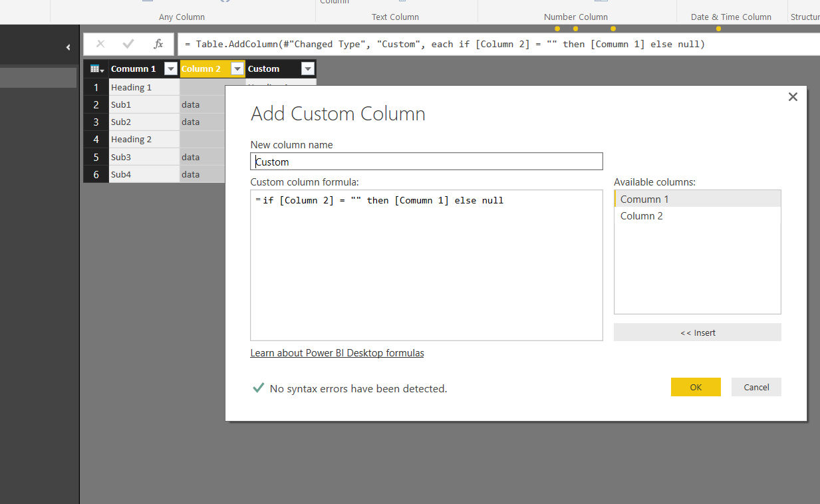Select row number 3 in grid
The image size is (820, 504).
pos(96,122)
